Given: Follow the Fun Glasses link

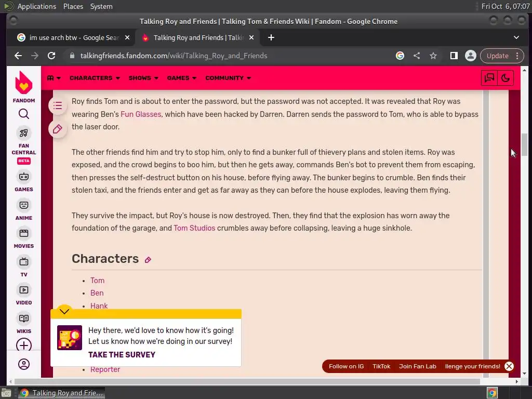Looking at the screenshot, I should tap(141, 114).
